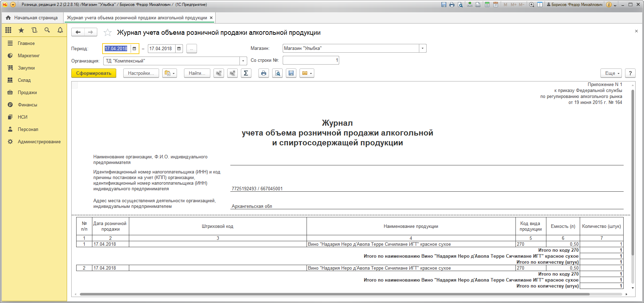644x303 pixels.
Task: Select the Журнал учета объема tab
Action: [137, 18]
